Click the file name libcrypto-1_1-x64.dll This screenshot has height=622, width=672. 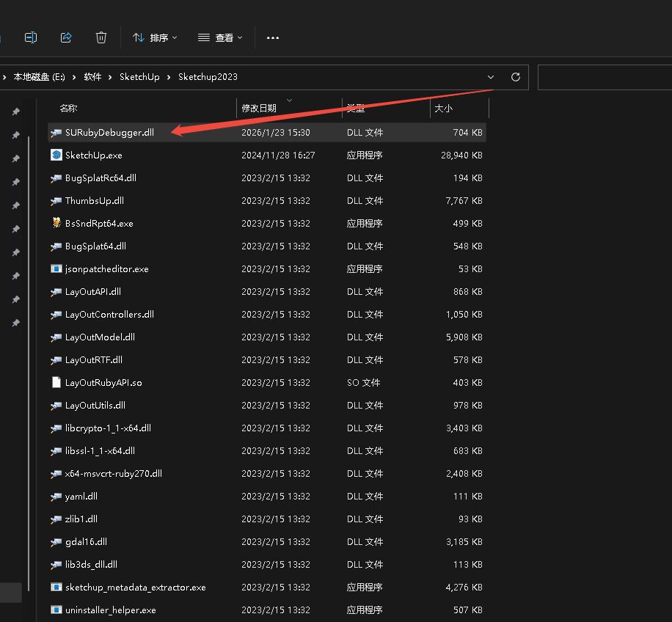(x=108, y=428)
